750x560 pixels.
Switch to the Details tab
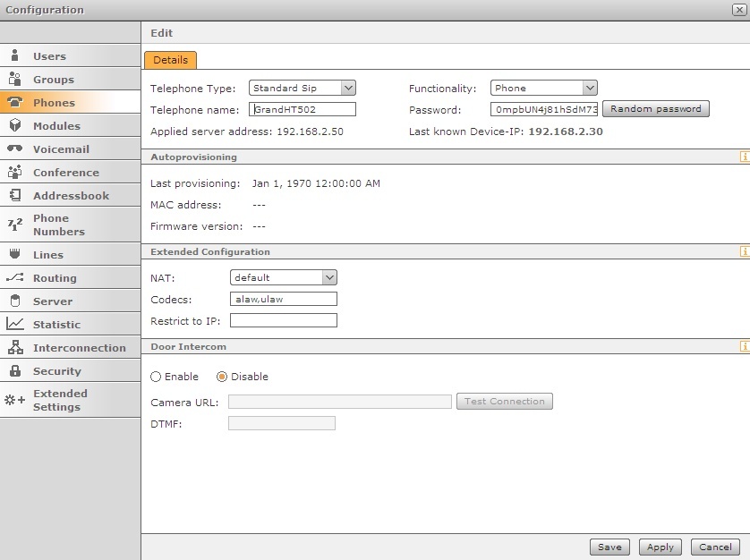tap(170, 60)
